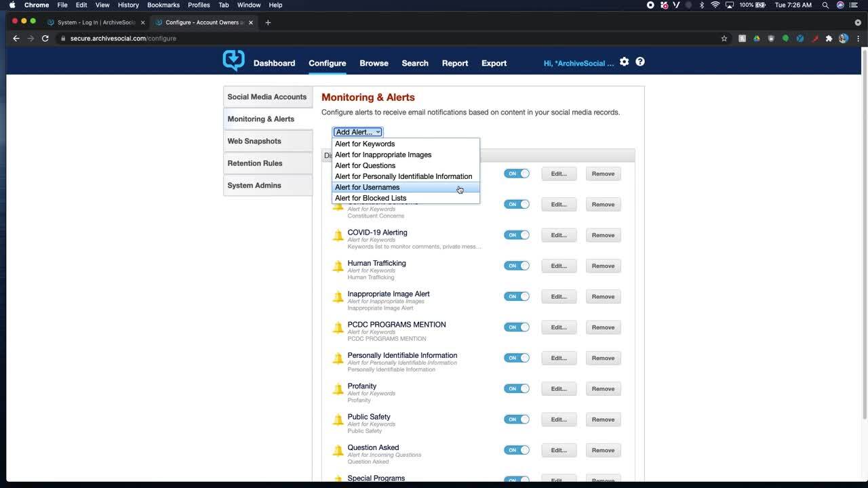
Task: Open the settings gear icon
Action: (624, 62)
